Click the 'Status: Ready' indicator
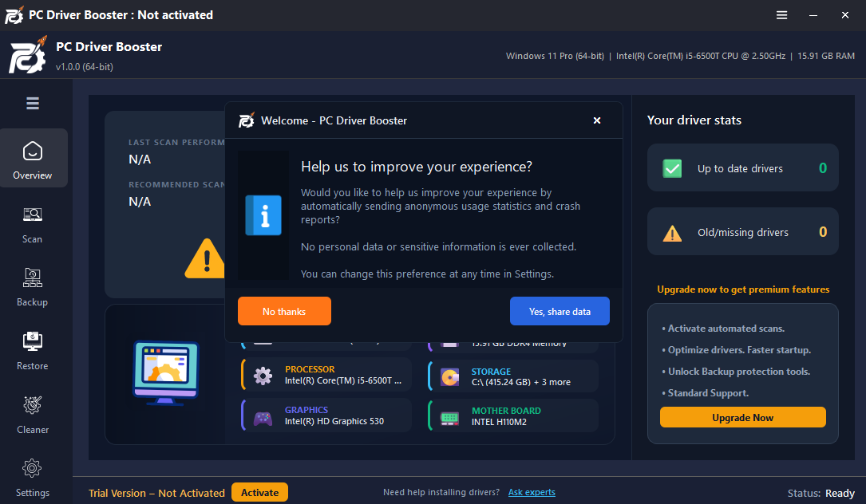 [821, 493]
